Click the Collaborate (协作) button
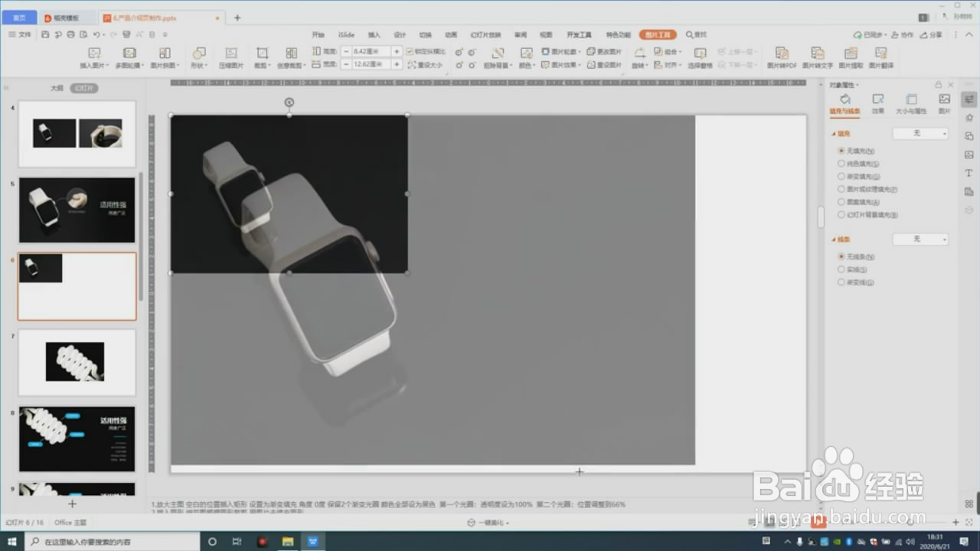 (903, 34)
